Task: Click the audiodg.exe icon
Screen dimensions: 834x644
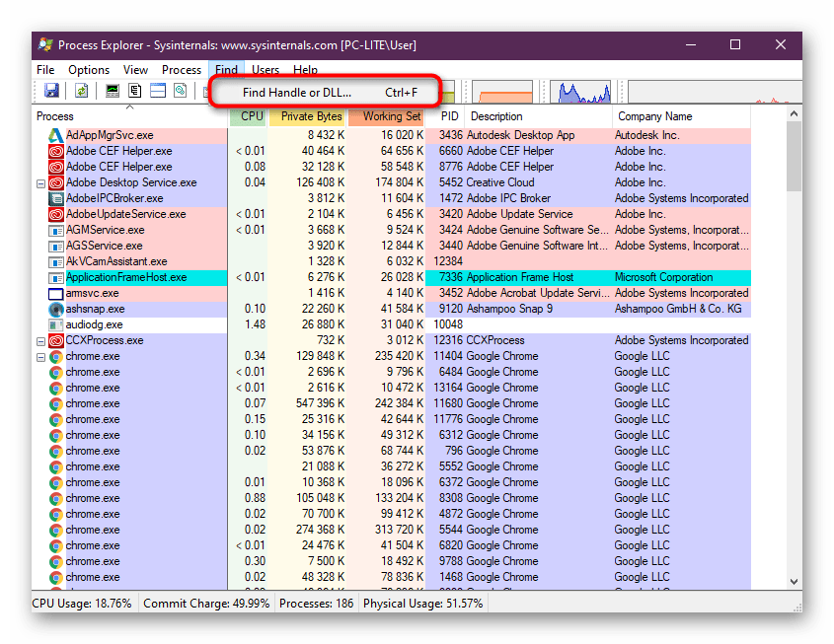Action: pos(56,324)
